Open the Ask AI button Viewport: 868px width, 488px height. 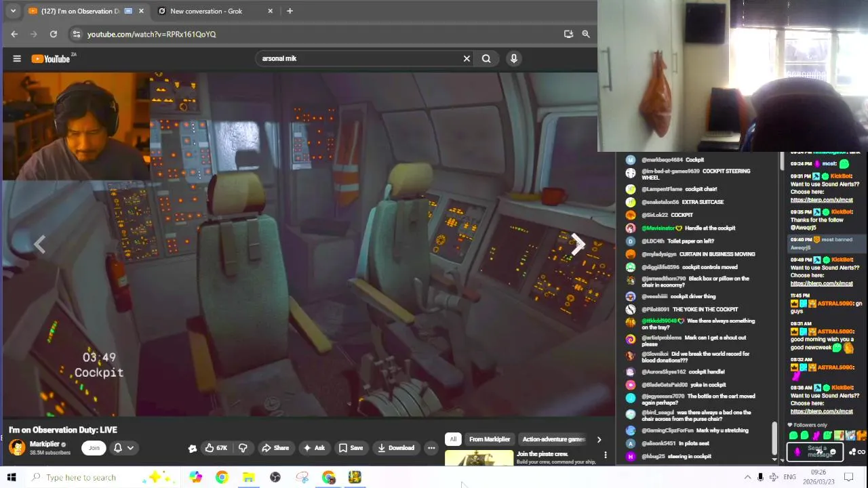pos(314,448)
